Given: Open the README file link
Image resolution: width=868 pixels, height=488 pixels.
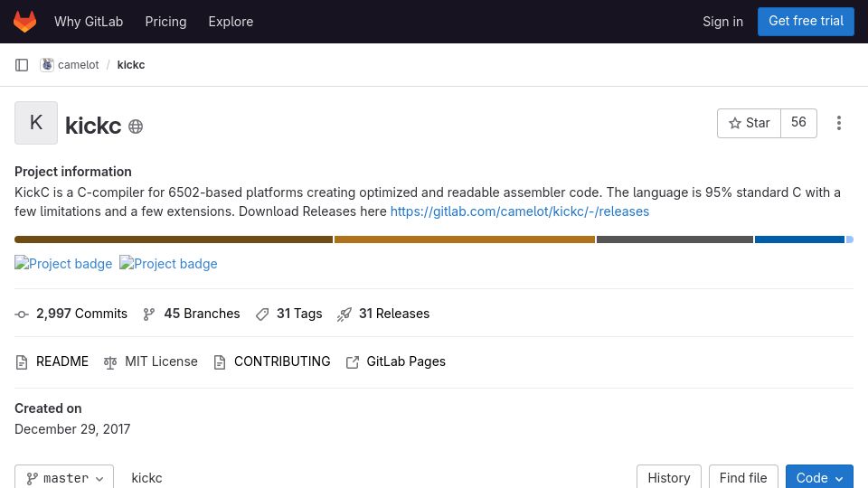Looking at the screenshot, I should coord(62,361).
